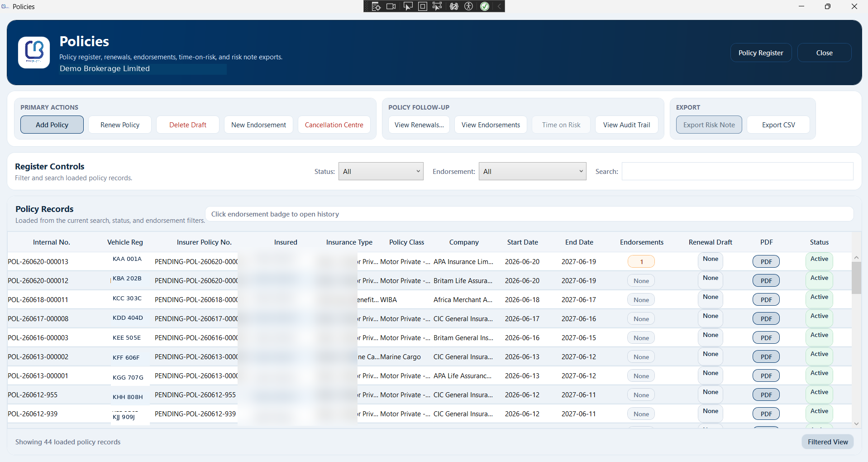Open Cancellation Centre

point(334,125)
